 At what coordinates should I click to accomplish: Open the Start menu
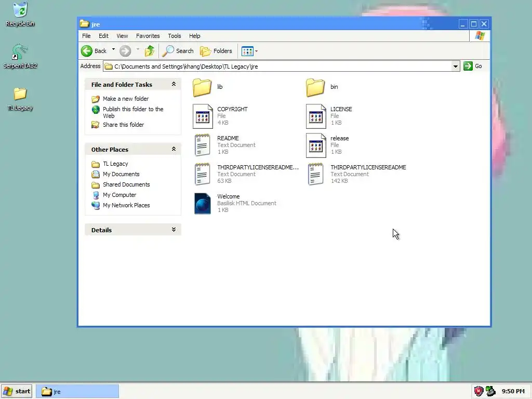[17, 391]
